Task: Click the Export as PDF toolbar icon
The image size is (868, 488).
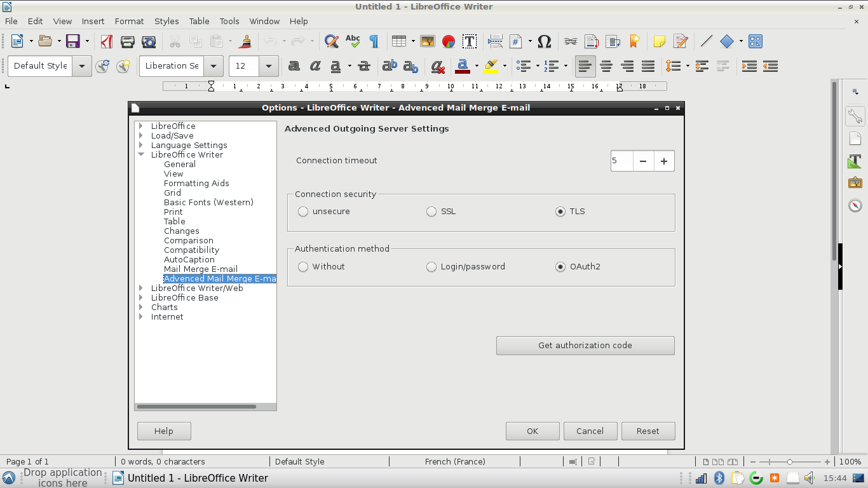Action: tap(107, 41)
